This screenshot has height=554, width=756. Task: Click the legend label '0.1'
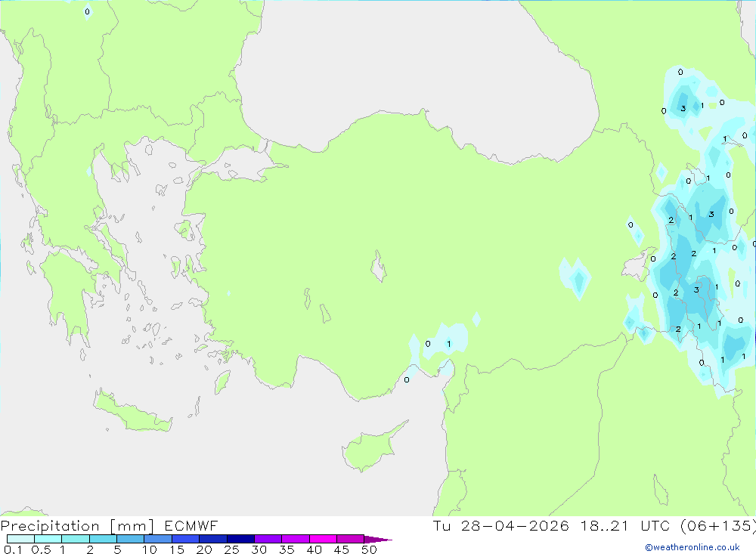click(x=13, y=549)
